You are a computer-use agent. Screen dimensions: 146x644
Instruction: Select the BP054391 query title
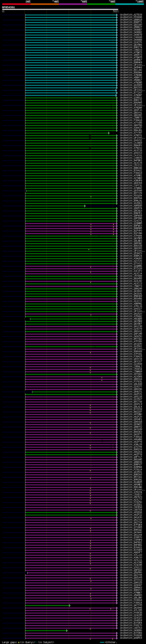(8, 7)
